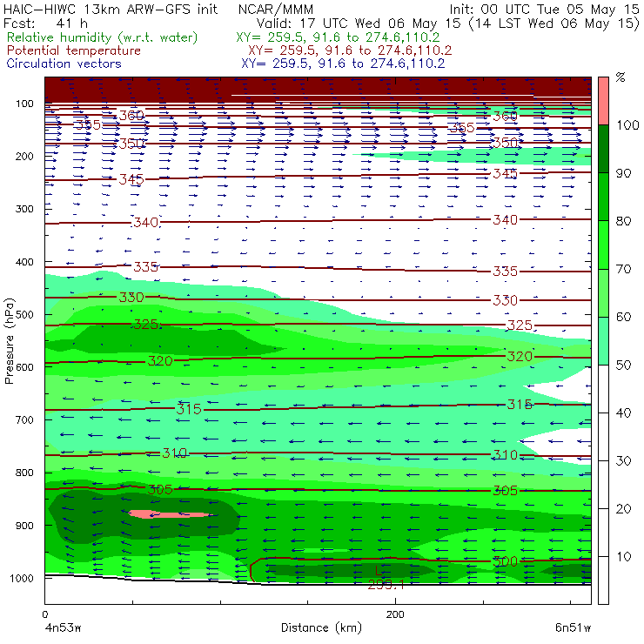The height and width of the screenshot is (644, 644).
Task: Click the '4n53w' start location label
Action: click(63, 627)
